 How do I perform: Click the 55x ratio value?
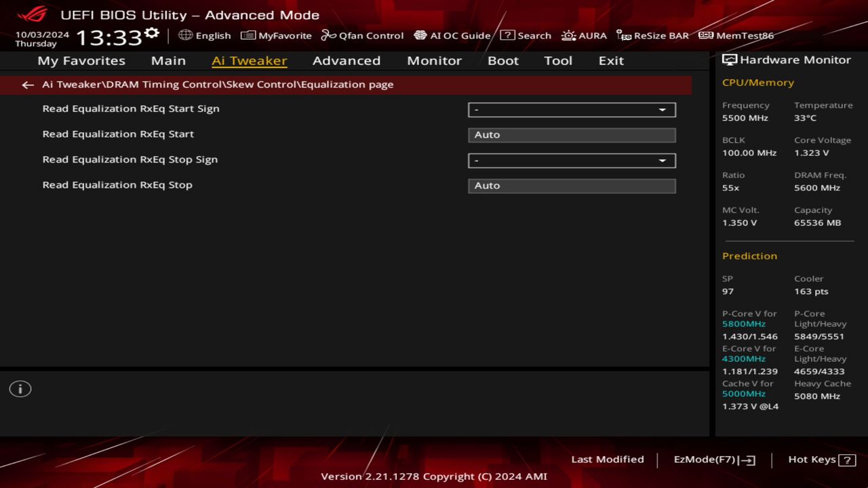coord(731,188)
